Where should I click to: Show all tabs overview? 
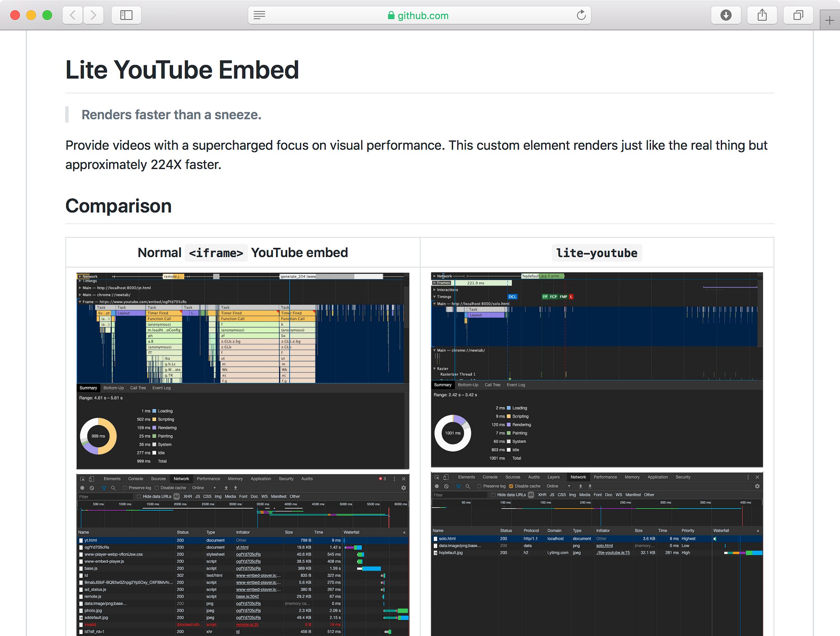click(x=798, y=15)
